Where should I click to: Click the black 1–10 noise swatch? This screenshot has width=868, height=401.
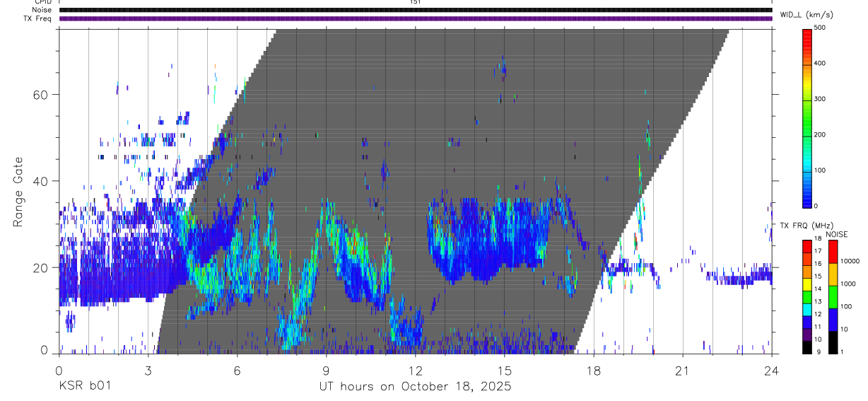tap(833, 342)
